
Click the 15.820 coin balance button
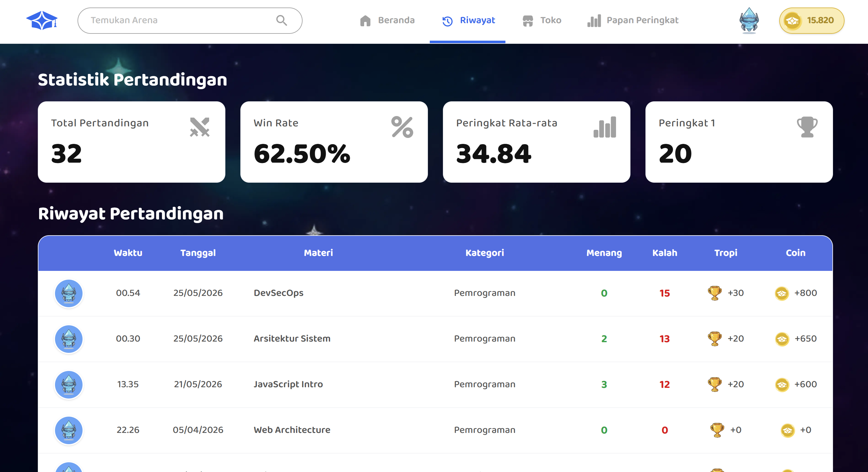click(x=811, y=21)
